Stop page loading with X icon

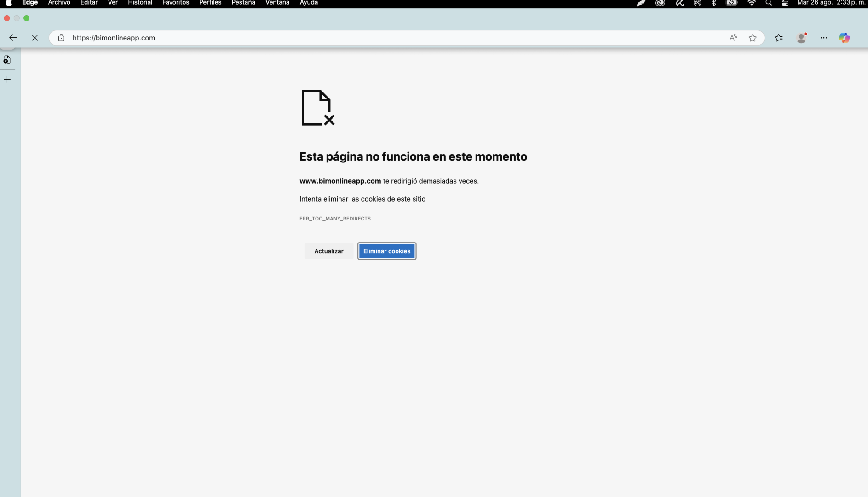click(x=34, y=38)
